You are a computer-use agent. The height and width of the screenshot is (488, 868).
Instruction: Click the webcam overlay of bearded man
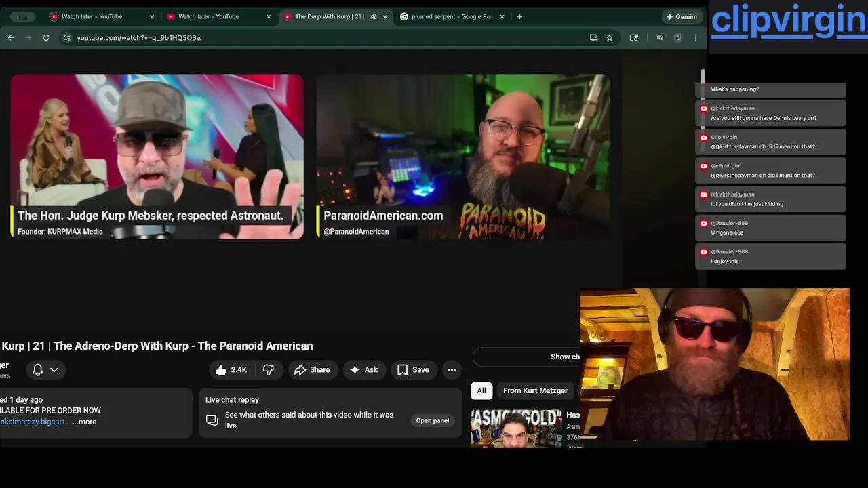point(715,365)
